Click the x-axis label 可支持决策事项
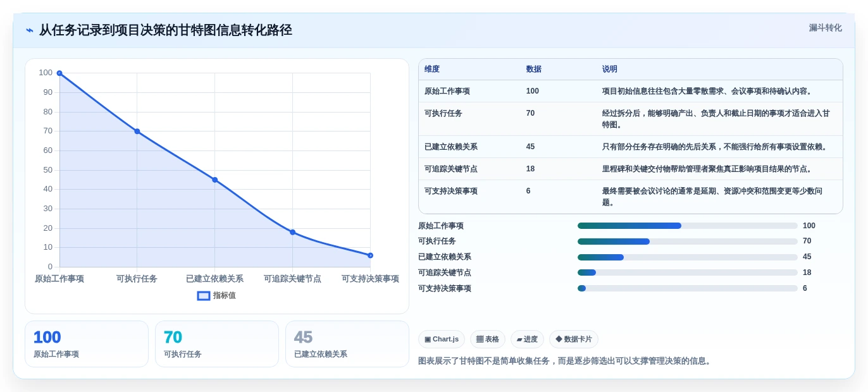 click(370, 279)
